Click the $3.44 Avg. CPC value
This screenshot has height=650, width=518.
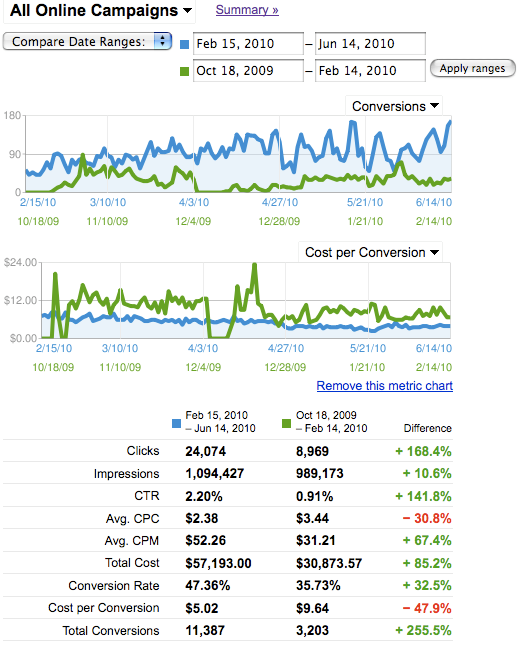click(x=312, y=518)
